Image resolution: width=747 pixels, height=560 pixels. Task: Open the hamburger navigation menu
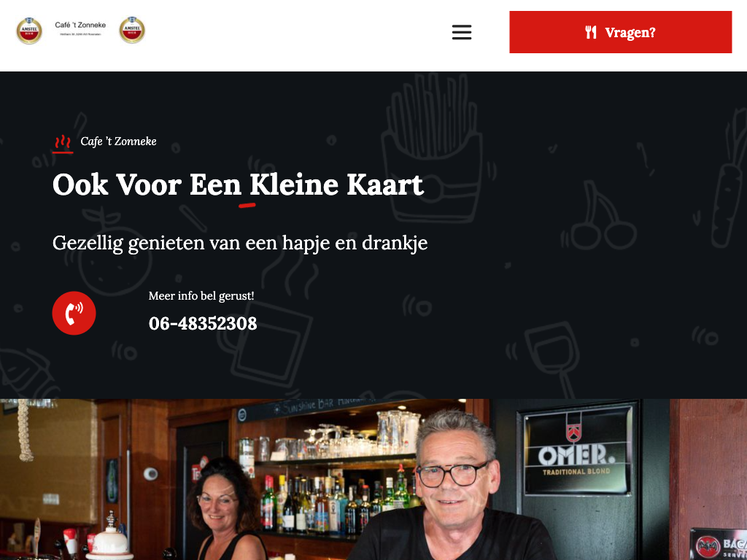tap(461, 32)
